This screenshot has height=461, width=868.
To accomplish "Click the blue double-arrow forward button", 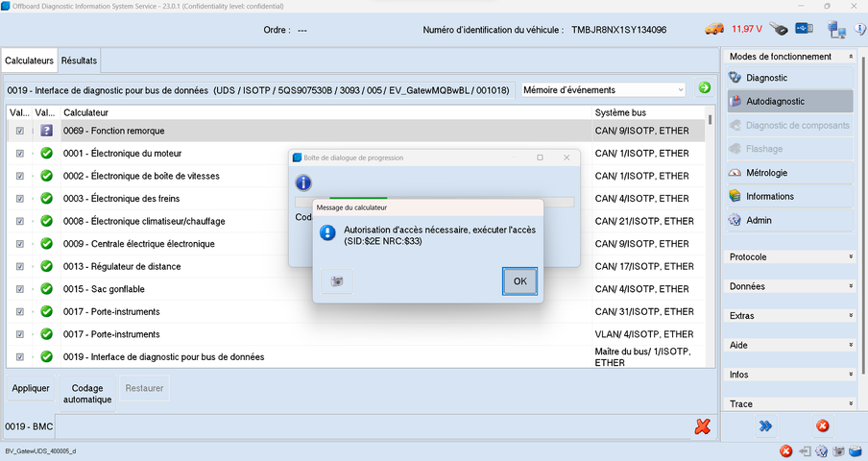I will point(765,425).
